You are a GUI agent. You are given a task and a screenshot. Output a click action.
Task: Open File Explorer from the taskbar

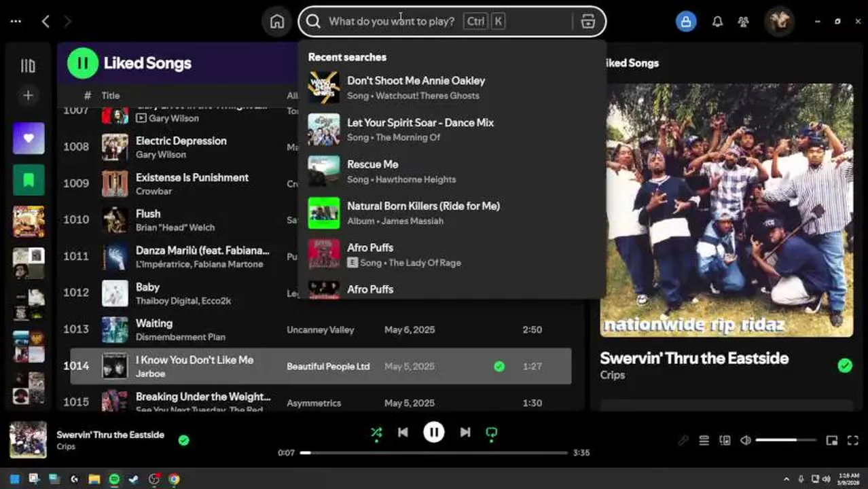(x=94, y=479)
